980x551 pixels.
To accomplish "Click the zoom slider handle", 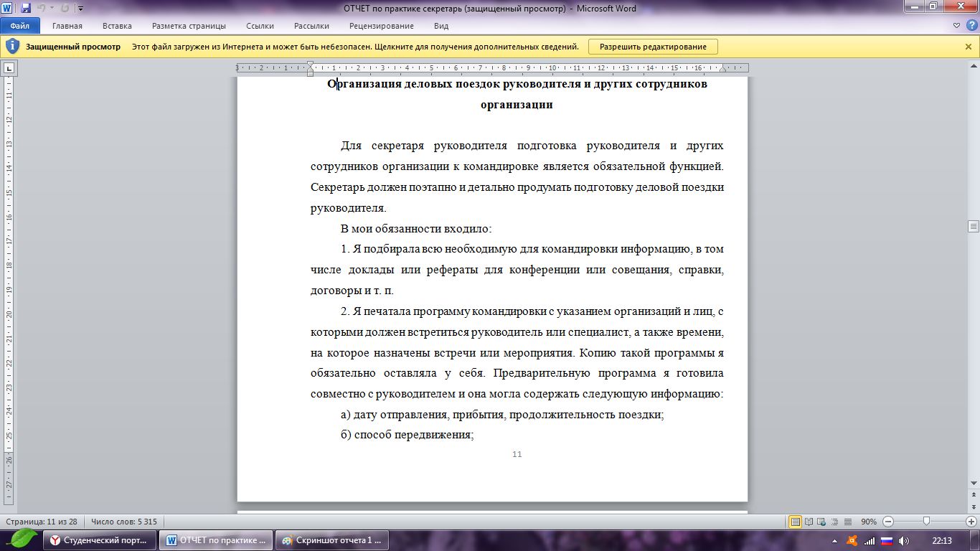I will tap(926, 522).
